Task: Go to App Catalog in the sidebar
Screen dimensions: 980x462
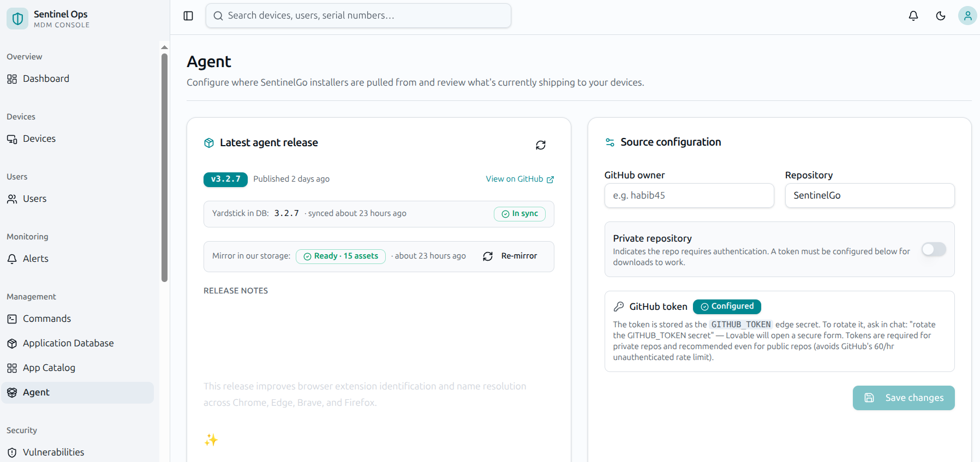Action: pyautogui.click(x=77, y=368)
